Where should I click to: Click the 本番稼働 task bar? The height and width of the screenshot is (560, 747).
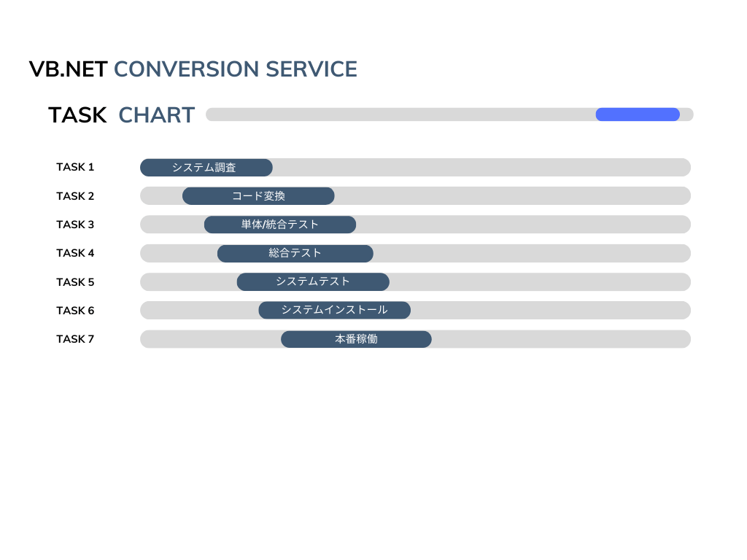point(356,339)
